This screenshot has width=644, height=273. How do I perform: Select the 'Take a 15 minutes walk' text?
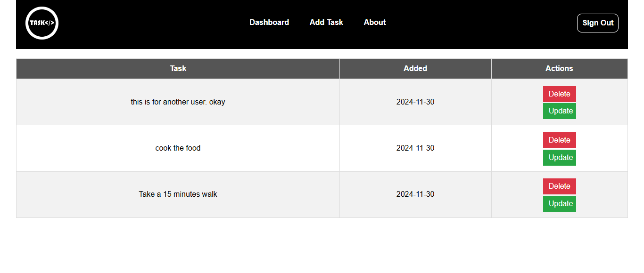[x=178, y=194]
